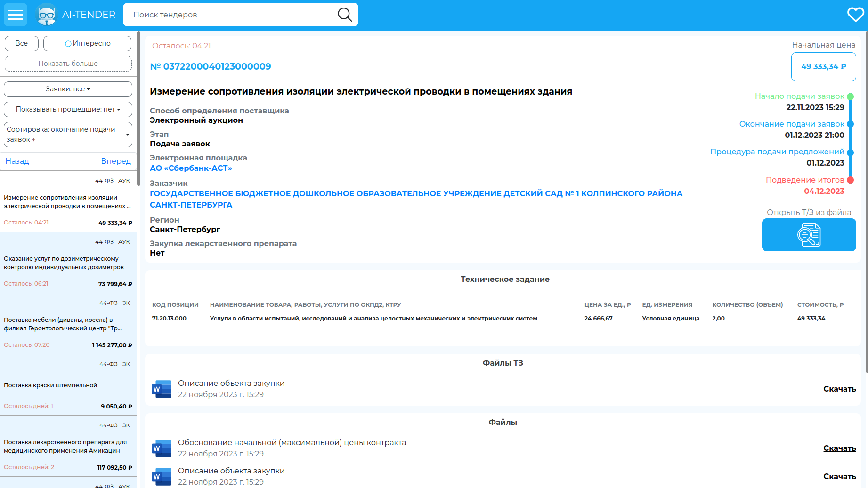Toggle the Интересно filter

click(x=87, y=43)
